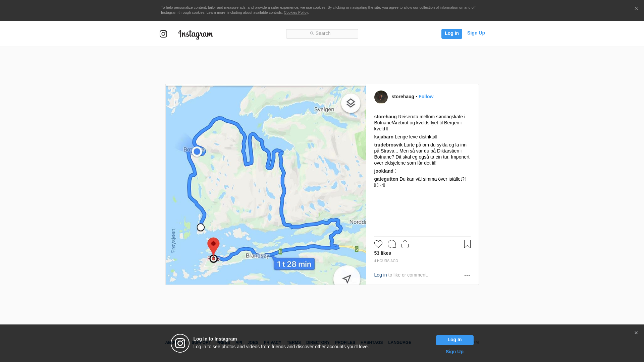This screenshot has height=362, width=644.
Task: Click Sign Up in bottom banner
Action: (x=454, y=352)
